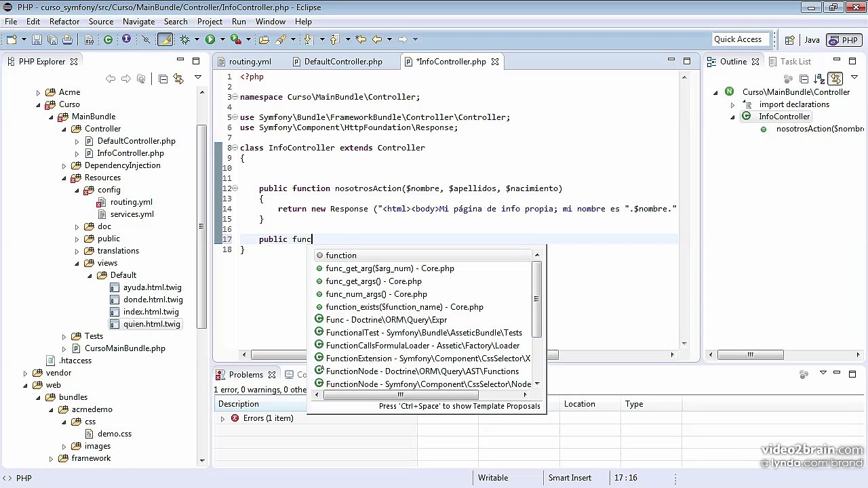Click the Save All toolbar icon
This screenshot has height=488, width=868.
tap(52, 40)
